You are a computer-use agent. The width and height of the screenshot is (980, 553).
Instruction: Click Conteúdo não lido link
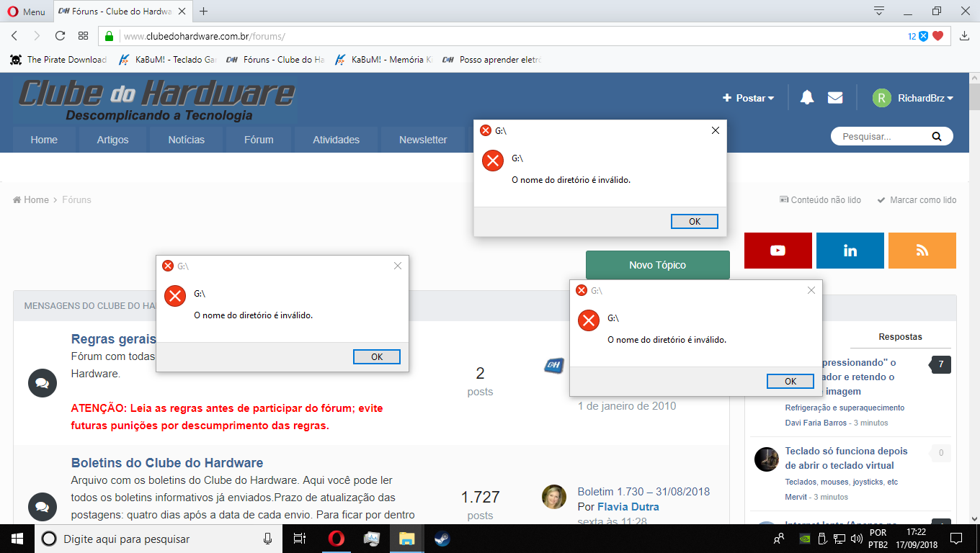pyautogui.click(x=820, y=199)
